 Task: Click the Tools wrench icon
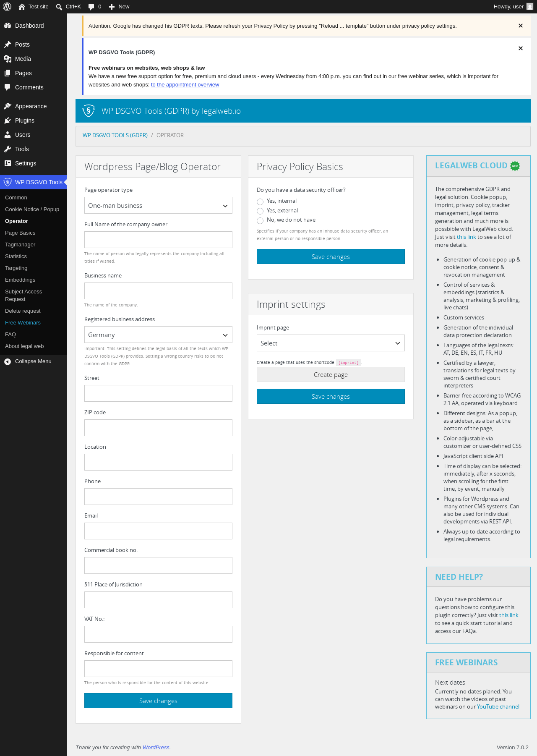(x=8, y=149)
